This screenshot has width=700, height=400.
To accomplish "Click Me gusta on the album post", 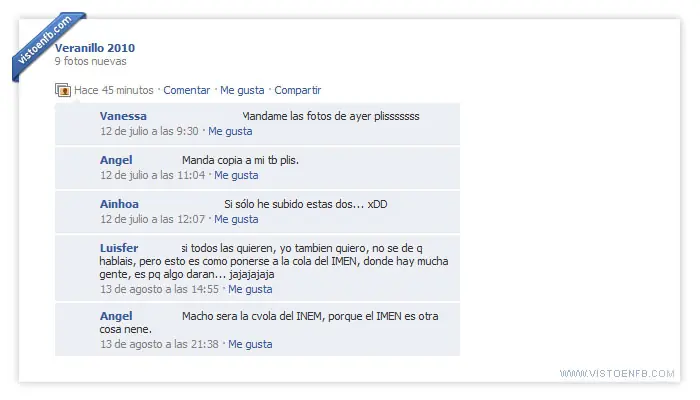I will 242,90.
